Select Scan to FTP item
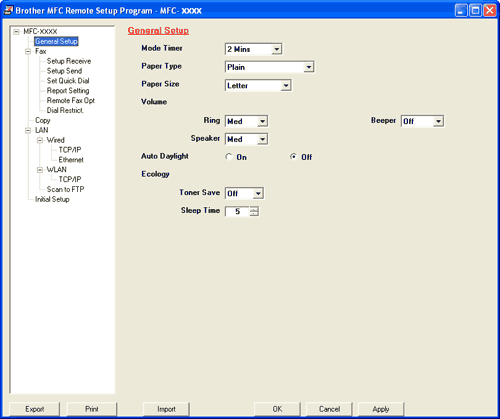The image size is (500, 419). coord(65,189)
